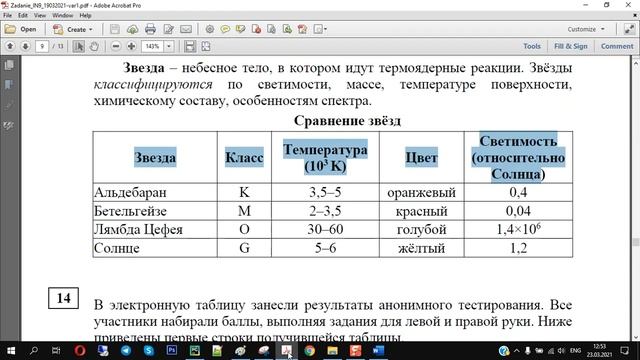The width and height of the screenshot is (640, 360).
Task: Open the Comment pane
Action: coord(617,46)
